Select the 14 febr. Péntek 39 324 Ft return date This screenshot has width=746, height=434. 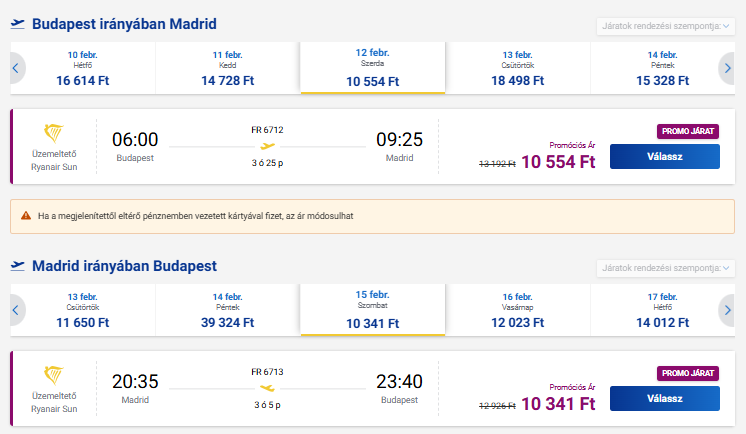[227, 310]
